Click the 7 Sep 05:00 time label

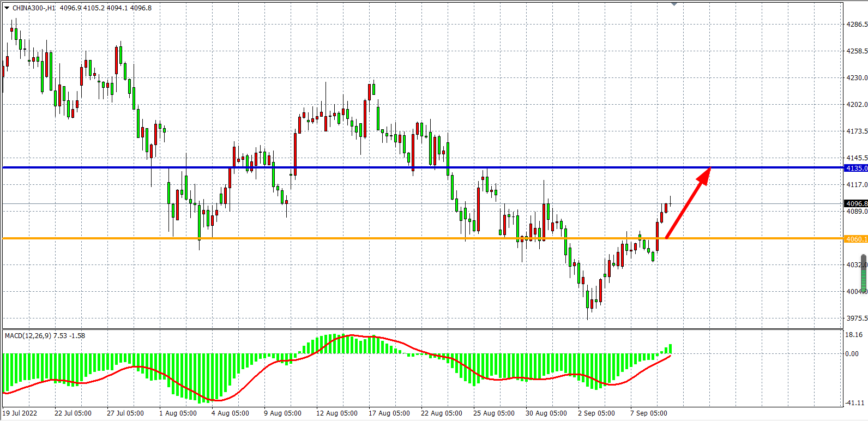pyautogui.click(x=648, y=413)
